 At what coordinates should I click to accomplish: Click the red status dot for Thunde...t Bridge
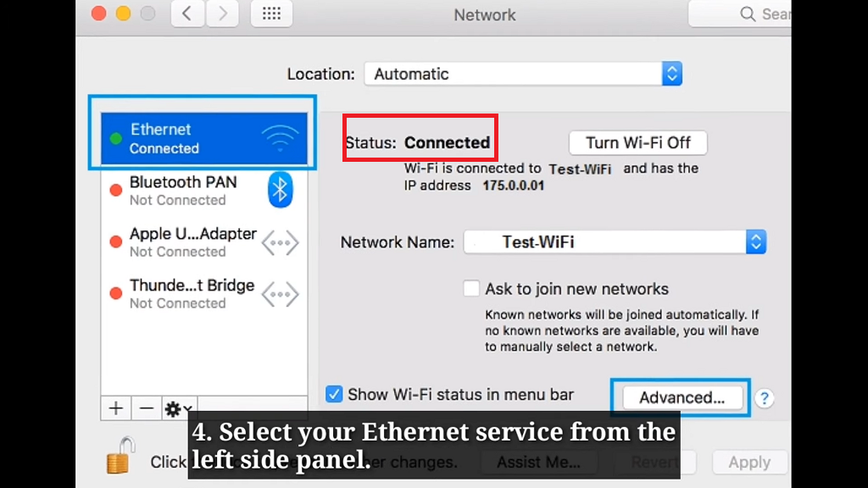pos(115,293)
